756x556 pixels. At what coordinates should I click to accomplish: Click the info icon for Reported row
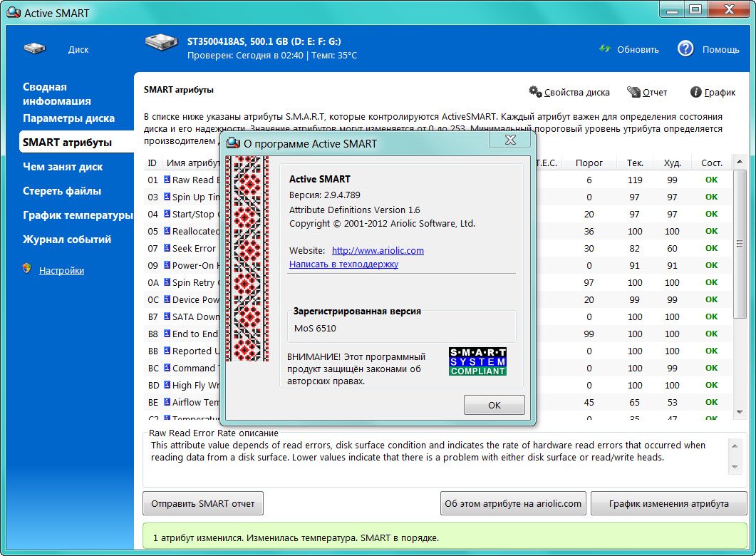(167, 351)
